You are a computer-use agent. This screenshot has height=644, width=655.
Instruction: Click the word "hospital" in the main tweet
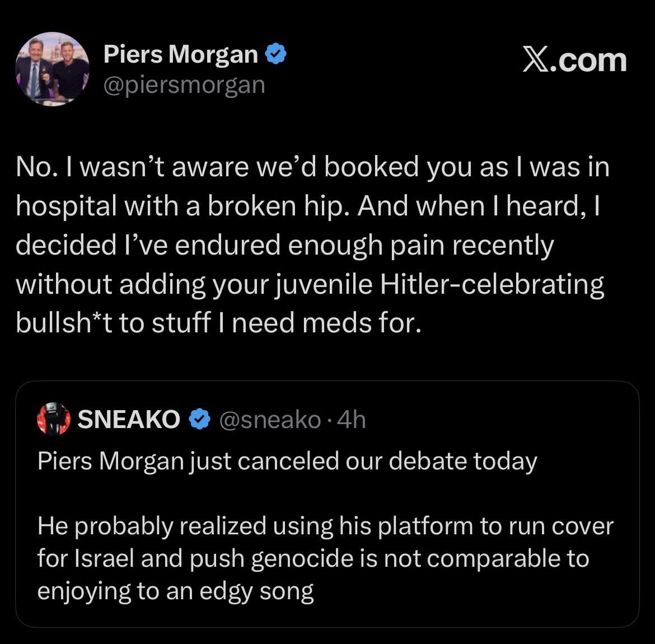[65, 206]
